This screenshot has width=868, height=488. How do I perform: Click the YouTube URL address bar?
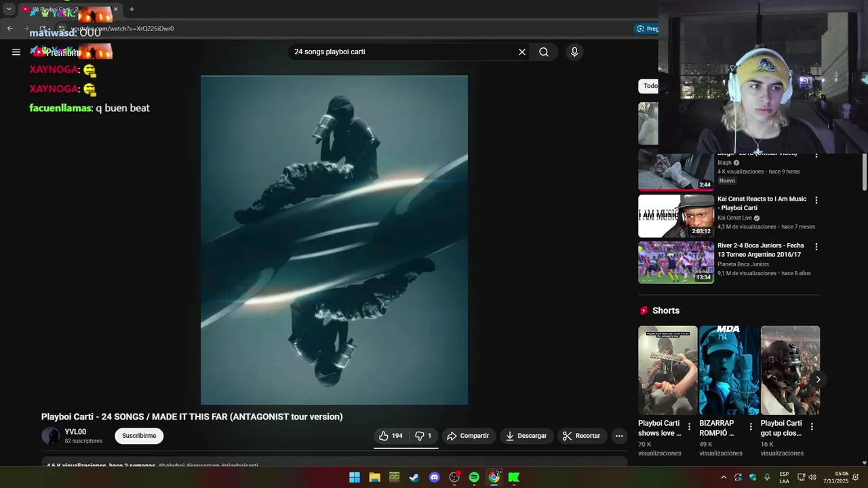click(x=339, y=28)
